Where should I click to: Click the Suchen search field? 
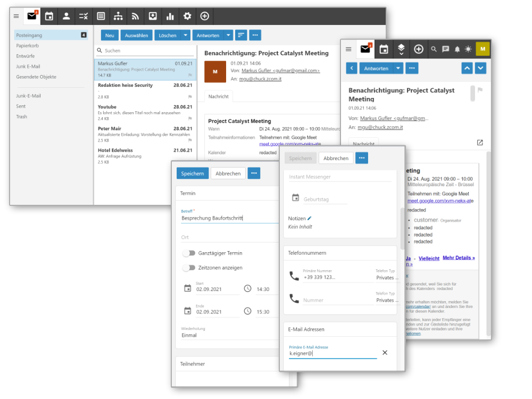point(144,51)
